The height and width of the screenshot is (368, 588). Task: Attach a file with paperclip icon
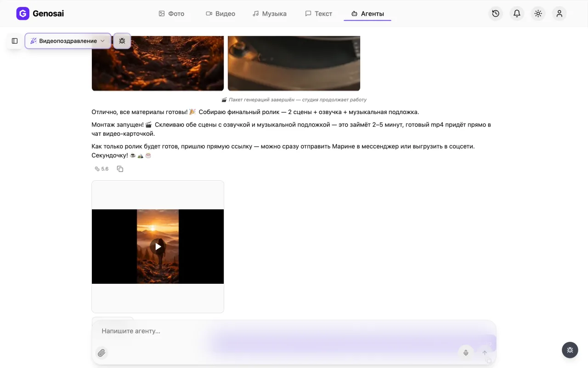[102, 353]
